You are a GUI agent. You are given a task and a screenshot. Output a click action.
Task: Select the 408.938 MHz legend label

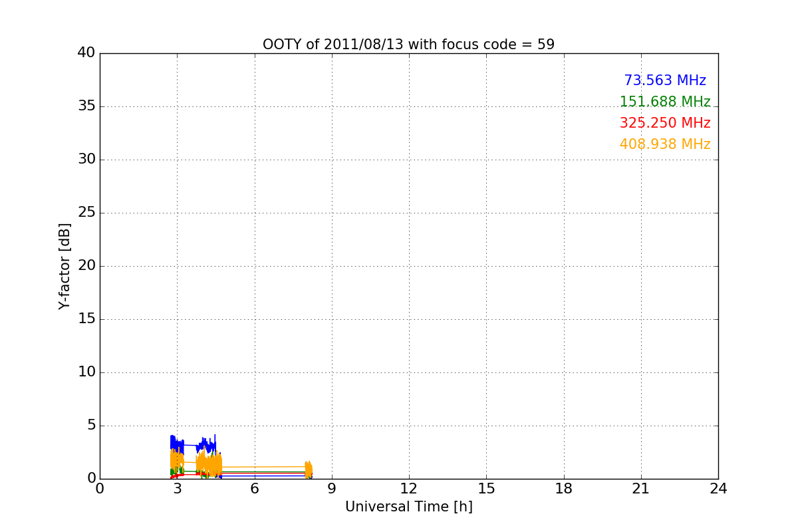[665, 144]
